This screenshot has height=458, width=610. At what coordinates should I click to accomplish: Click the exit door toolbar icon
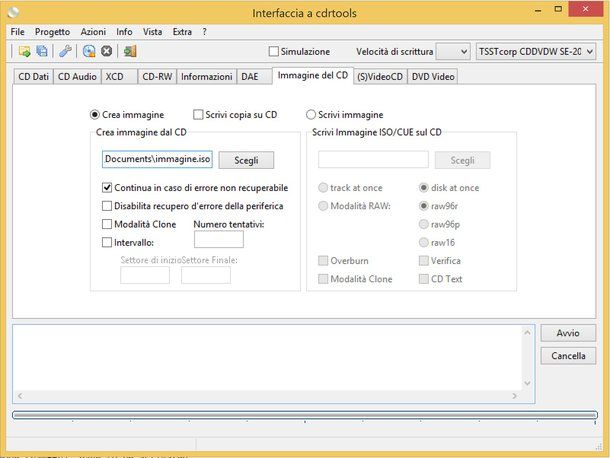pyautogui.click(x=130, y=51)
